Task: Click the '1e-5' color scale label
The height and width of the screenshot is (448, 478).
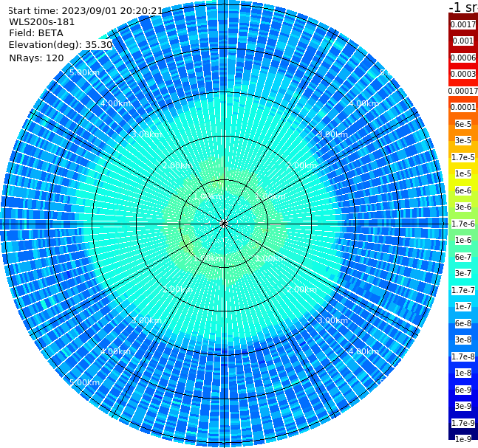Action: click(x=463, y=173)
